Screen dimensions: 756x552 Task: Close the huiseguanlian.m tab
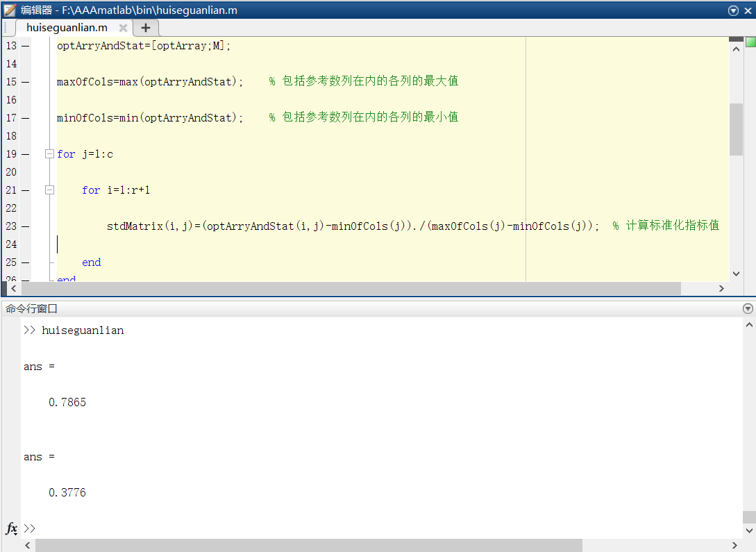click(123, 28)
